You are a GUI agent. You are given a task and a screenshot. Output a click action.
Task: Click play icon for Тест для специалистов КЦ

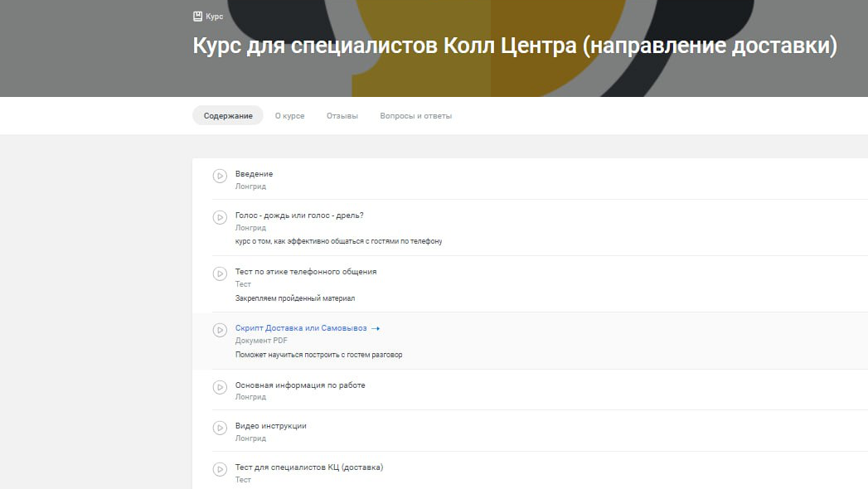220,469
